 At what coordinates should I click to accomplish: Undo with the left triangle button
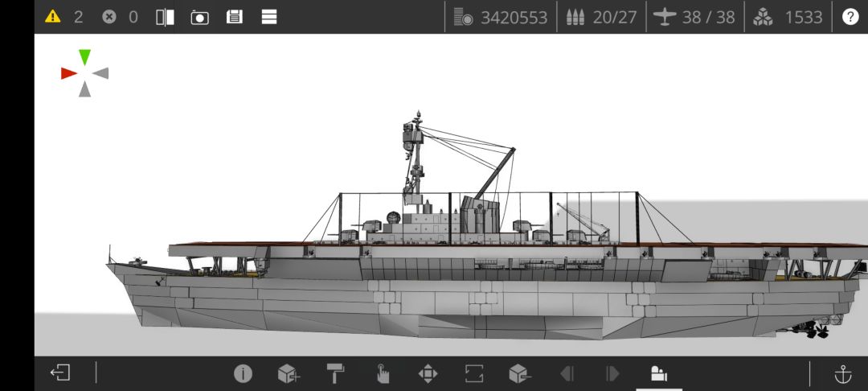tap(567, 374)
